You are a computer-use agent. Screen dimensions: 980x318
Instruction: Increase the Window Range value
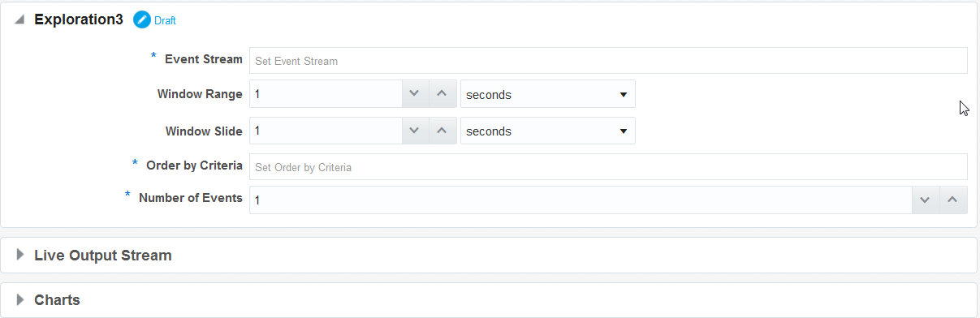click(442, 94)
